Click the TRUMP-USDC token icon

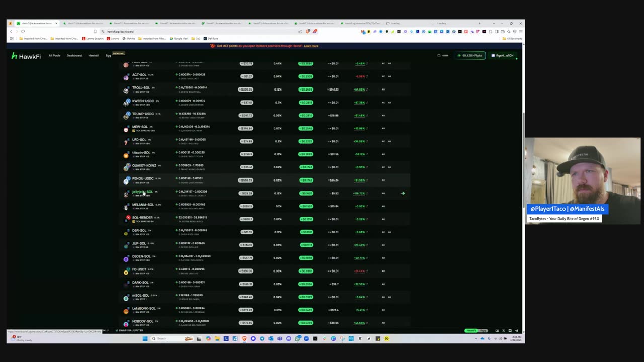126,116
